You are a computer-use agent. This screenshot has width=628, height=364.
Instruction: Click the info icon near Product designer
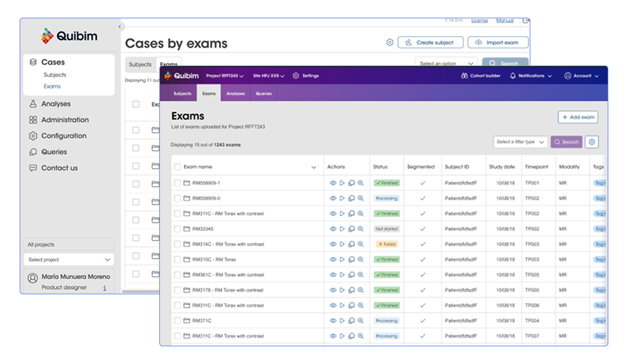click(105, 287)
